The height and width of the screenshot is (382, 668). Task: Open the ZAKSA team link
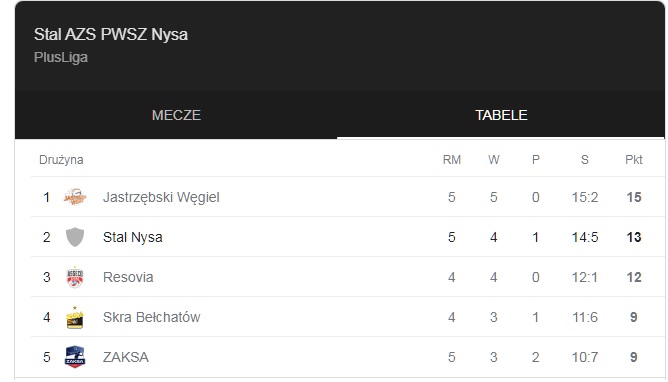pyautogui.click(x=126, y=357)
